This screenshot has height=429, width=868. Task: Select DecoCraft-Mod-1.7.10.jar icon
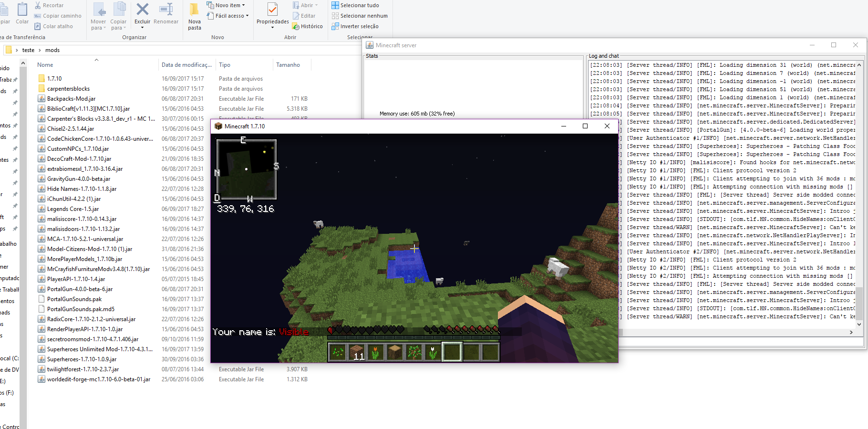click(41, 158)
